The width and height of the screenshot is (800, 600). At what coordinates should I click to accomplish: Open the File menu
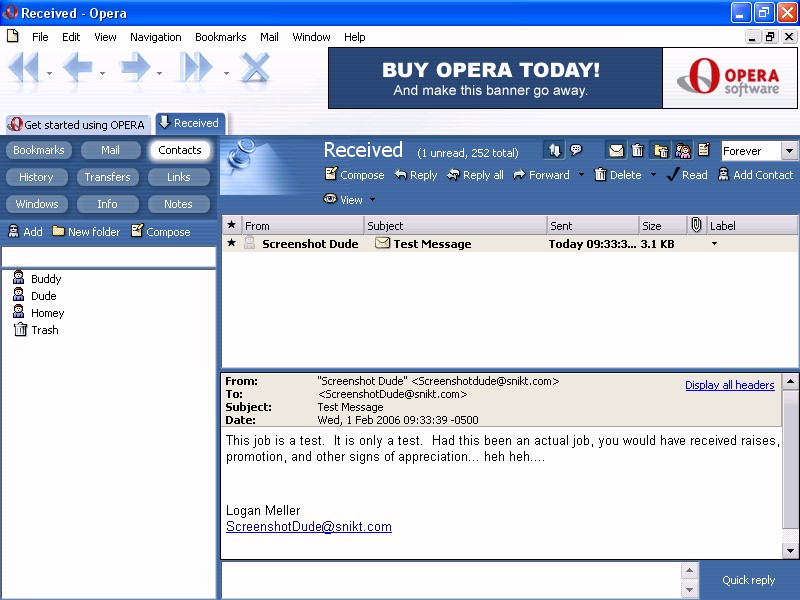[40, 37]
